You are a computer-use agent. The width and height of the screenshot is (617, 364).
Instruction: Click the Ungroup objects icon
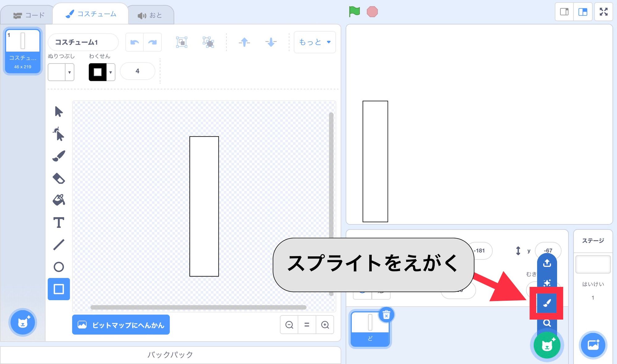tap(209, 42)
